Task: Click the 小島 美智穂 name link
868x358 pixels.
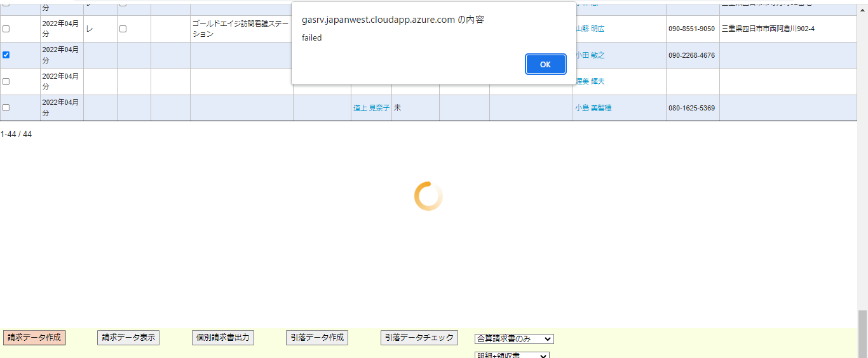Action: click(x=593, y=108)
